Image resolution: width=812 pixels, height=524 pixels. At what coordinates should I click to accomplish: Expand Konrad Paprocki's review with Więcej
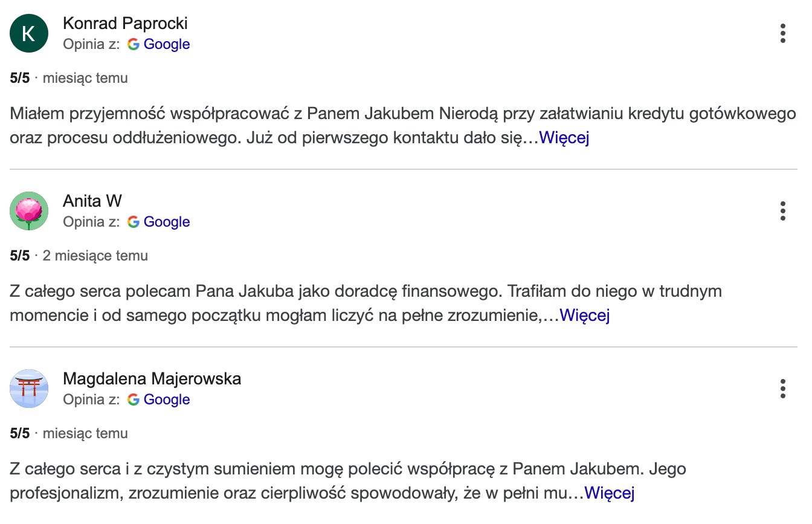tap(564, 138)
